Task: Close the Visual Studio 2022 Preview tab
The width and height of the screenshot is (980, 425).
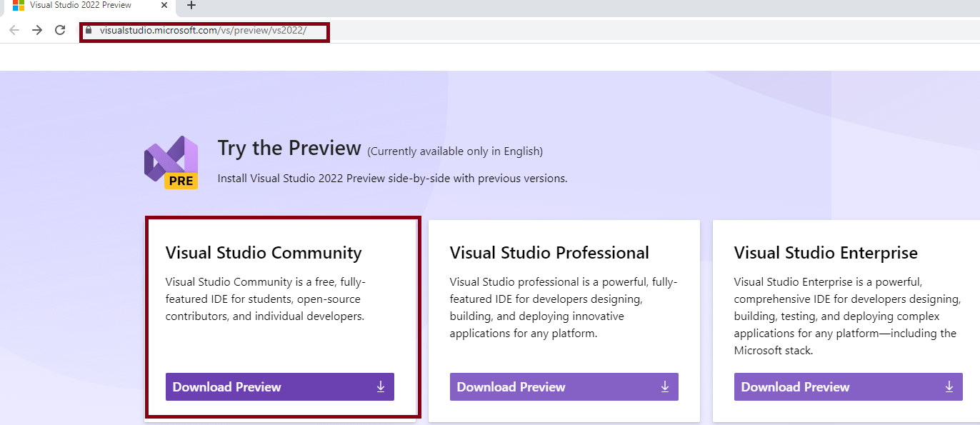Action: [x=164, y=5]
